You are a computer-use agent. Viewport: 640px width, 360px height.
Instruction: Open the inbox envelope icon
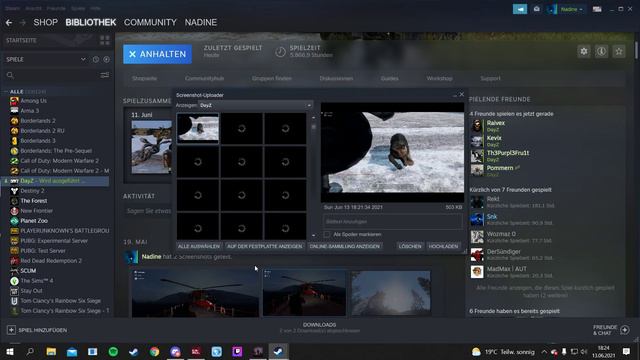point(537,9)
